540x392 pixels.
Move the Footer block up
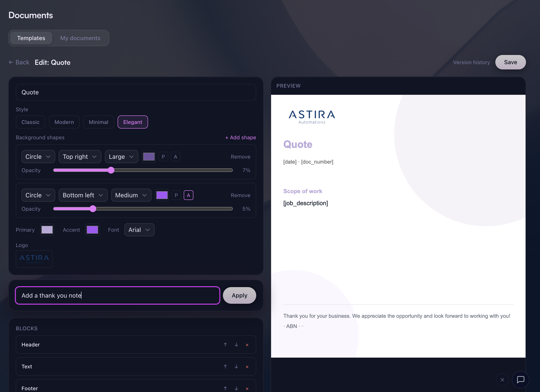pyautogui.click(x=225, y=388)
